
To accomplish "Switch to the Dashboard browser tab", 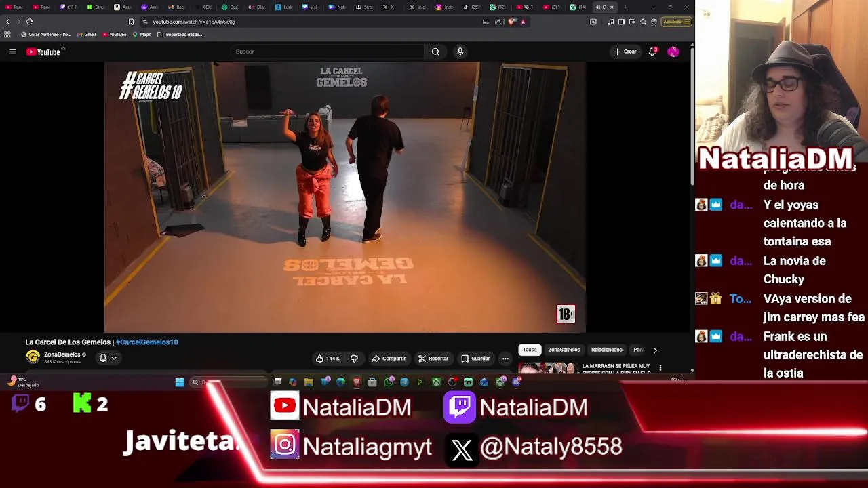I will click(230, 7).
